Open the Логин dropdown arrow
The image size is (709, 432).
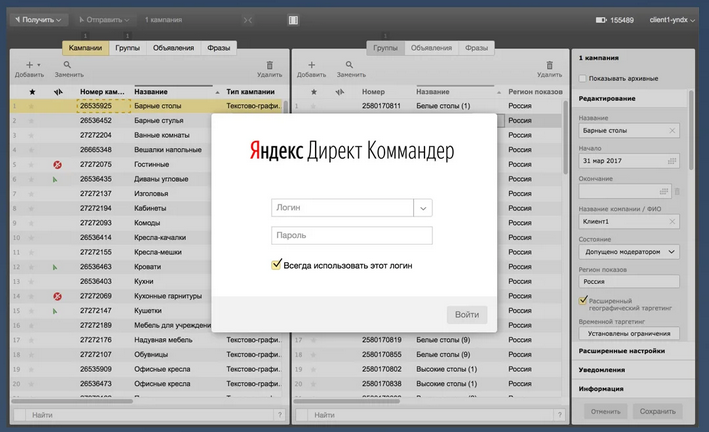(x=423, y=208)
